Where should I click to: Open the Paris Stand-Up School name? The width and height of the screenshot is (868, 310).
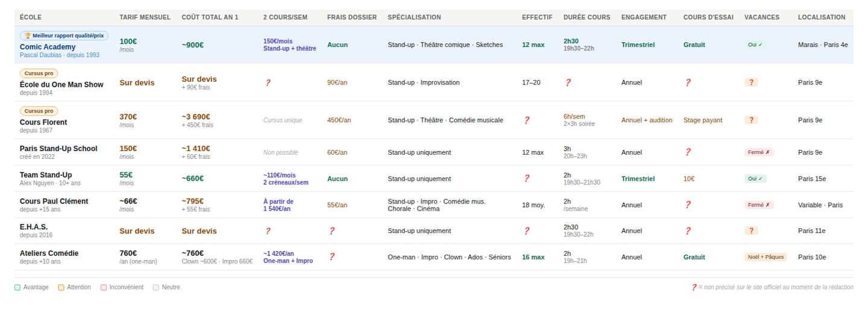pyautogui.click(x=58, y=149)
